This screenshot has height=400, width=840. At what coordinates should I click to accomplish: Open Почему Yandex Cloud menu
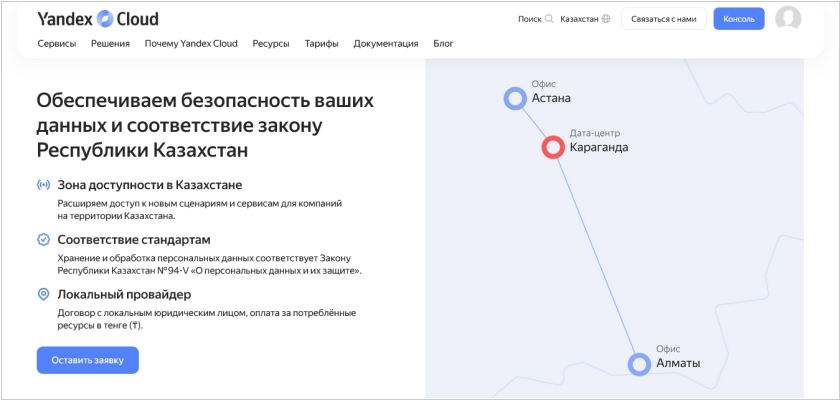click(191, 43)
